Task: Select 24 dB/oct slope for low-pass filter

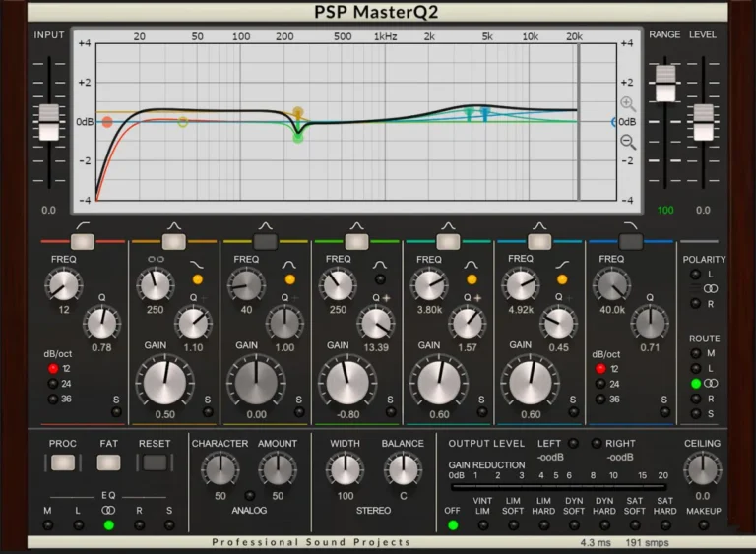Action: [600, 384]
